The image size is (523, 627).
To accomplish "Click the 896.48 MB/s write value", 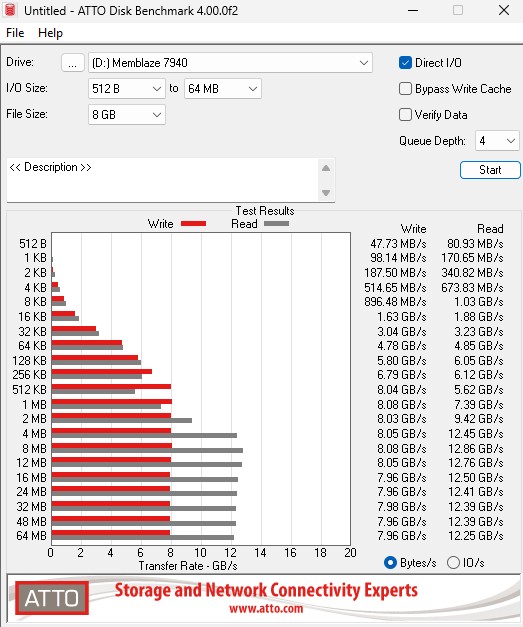I will click(395, 302).
